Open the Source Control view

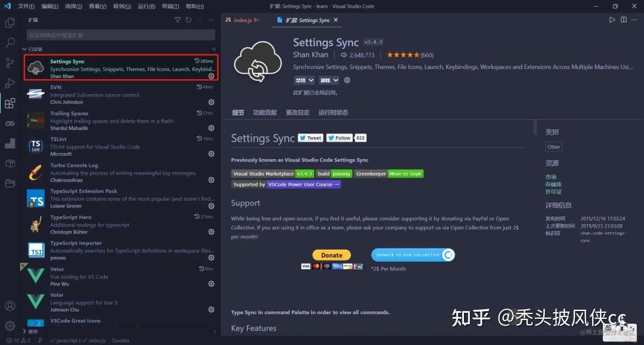click(10, 63)
